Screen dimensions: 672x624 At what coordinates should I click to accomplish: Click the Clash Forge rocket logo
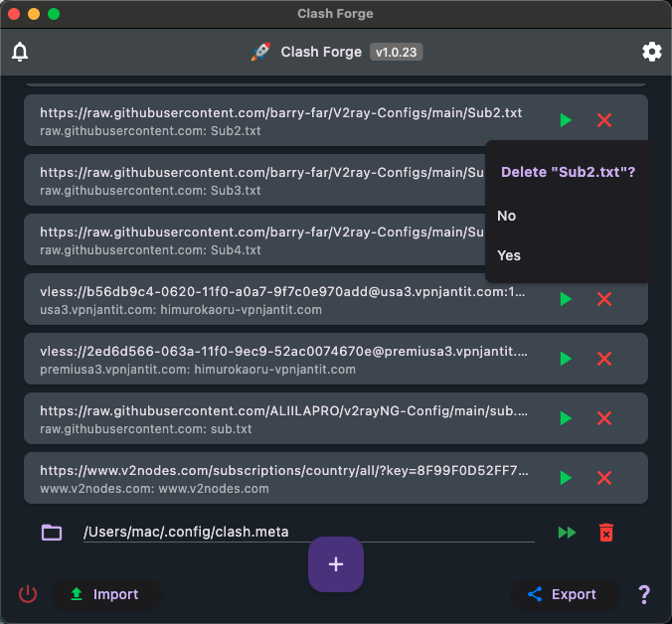260,52
